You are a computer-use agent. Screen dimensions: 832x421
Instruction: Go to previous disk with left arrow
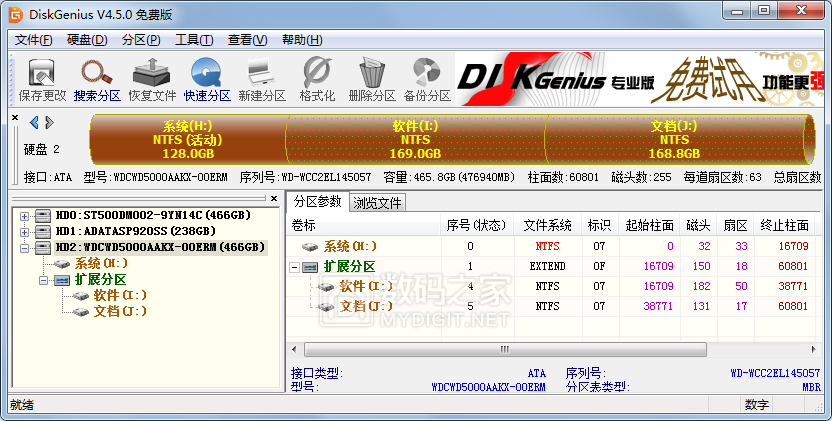tap(34, 123)
